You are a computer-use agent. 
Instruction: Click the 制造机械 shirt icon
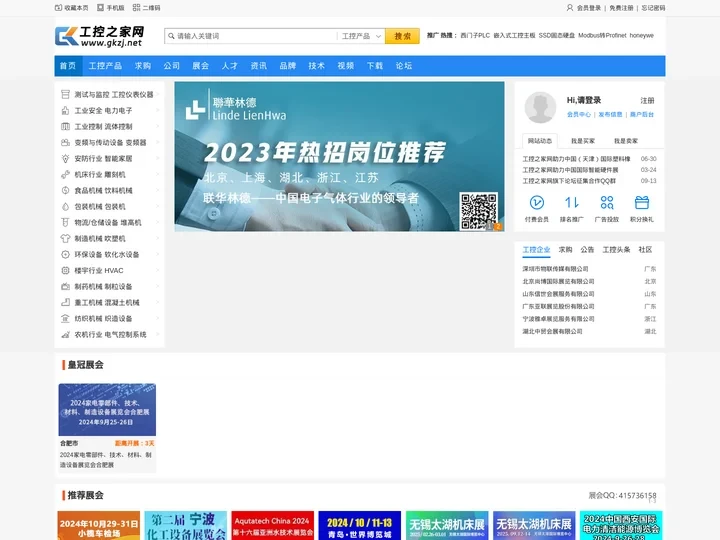coord(65,238)
